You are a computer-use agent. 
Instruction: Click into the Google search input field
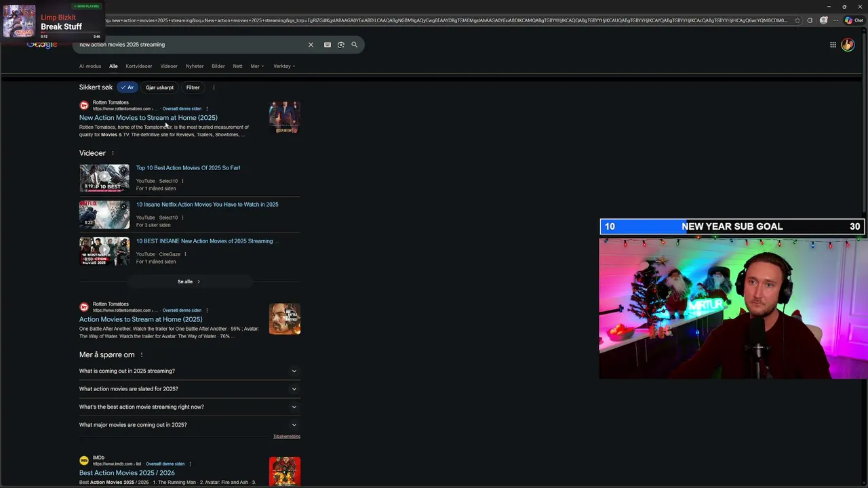[x=190, y=45]
